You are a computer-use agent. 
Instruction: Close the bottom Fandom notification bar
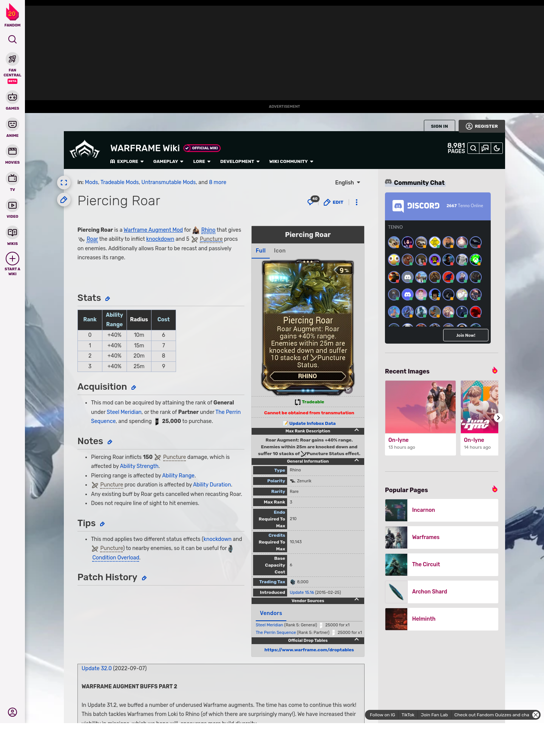536,715
